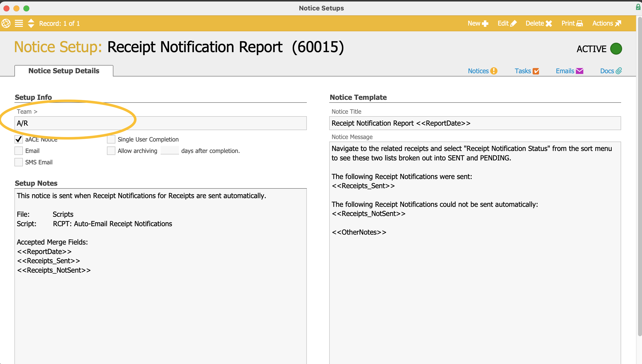Click the globe navigation icon
The height and width of the screenshot is (364, 642).
(x=6, y=23)
